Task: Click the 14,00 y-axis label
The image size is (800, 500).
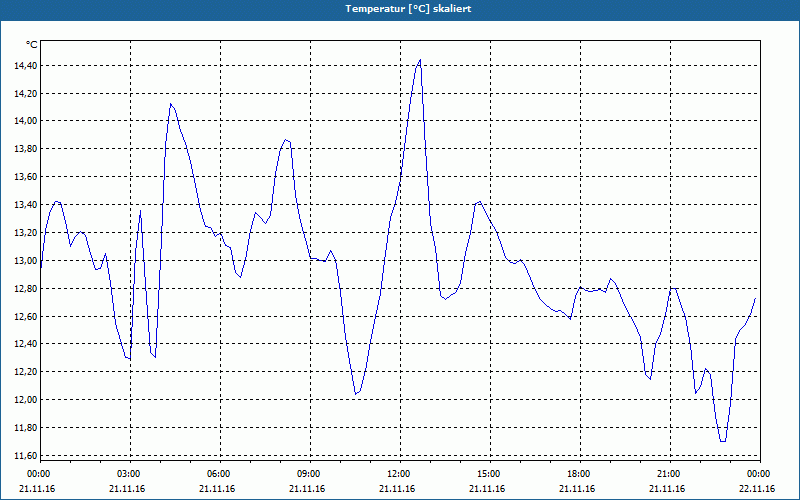Action: (x=25, y=121)
